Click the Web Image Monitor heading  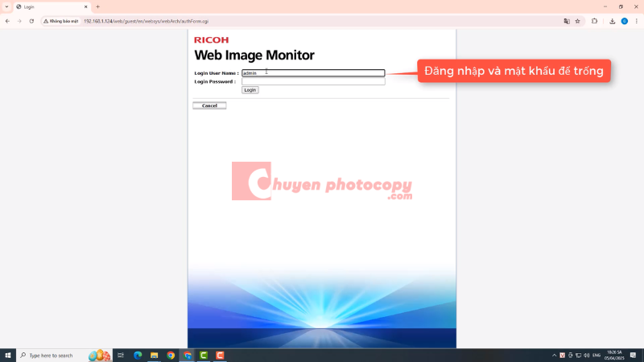254,55
